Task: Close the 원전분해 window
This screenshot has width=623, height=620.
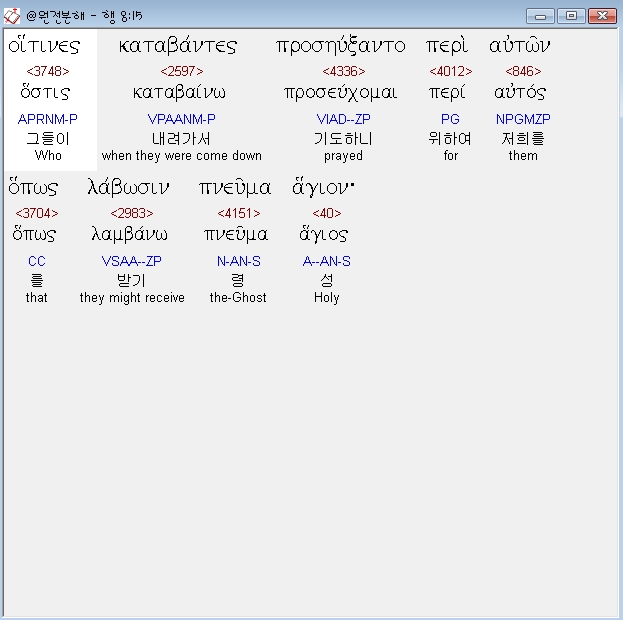Action: [x=602, y=16]
